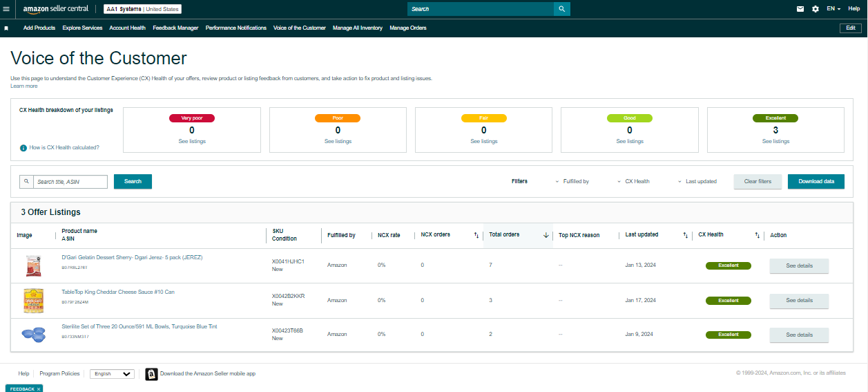868x392 pixels.
Task: Open TableTop King Cheddar Cheese Sauce thumbnail
Action: (32, 301)
